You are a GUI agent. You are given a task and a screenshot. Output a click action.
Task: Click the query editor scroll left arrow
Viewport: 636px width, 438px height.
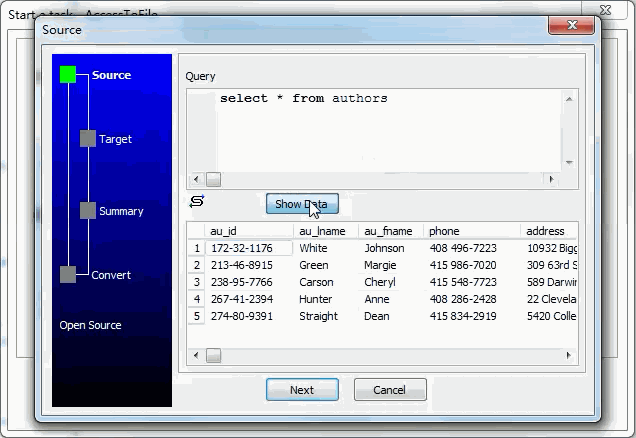click(x=196, y=179)
